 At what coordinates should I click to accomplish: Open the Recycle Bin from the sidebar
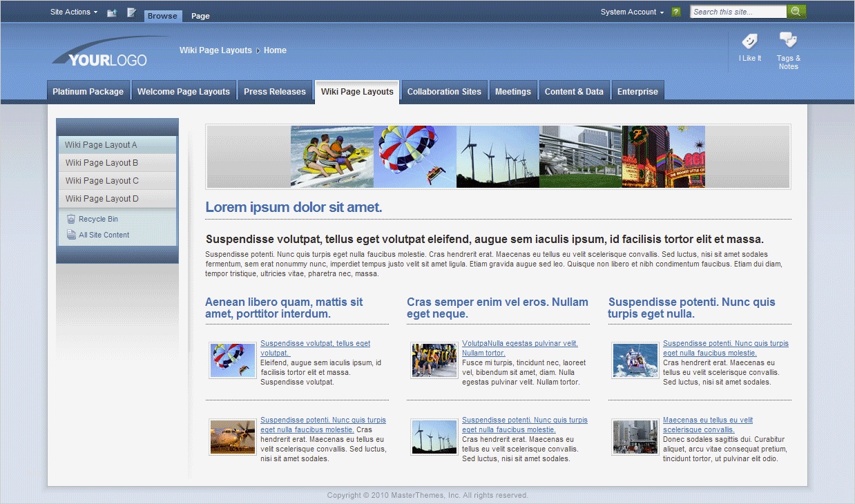98,218
